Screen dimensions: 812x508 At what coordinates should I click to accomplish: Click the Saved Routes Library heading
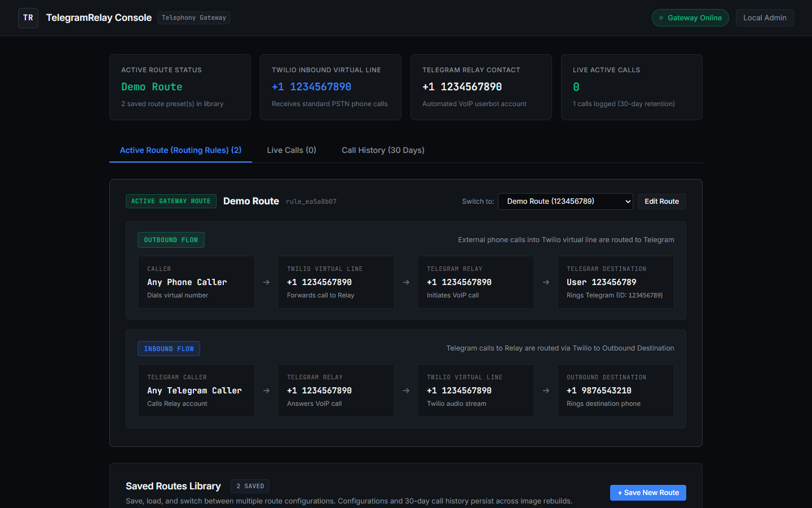173,487
